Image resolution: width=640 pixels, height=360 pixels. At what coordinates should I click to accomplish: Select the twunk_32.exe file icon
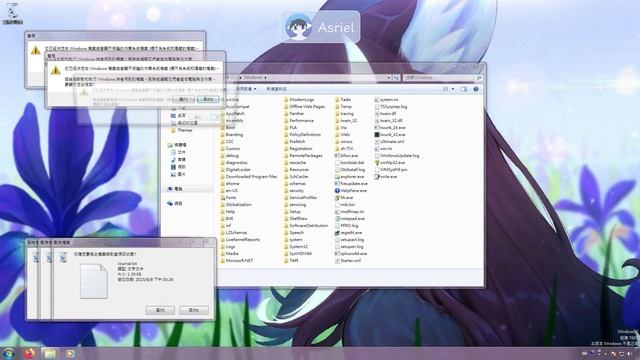(377, 134)
